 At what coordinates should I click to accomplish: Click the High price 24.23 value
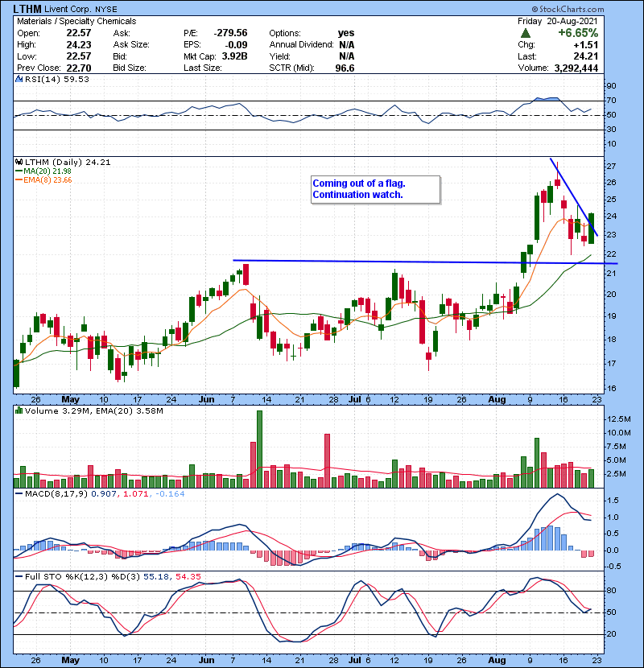78,45
